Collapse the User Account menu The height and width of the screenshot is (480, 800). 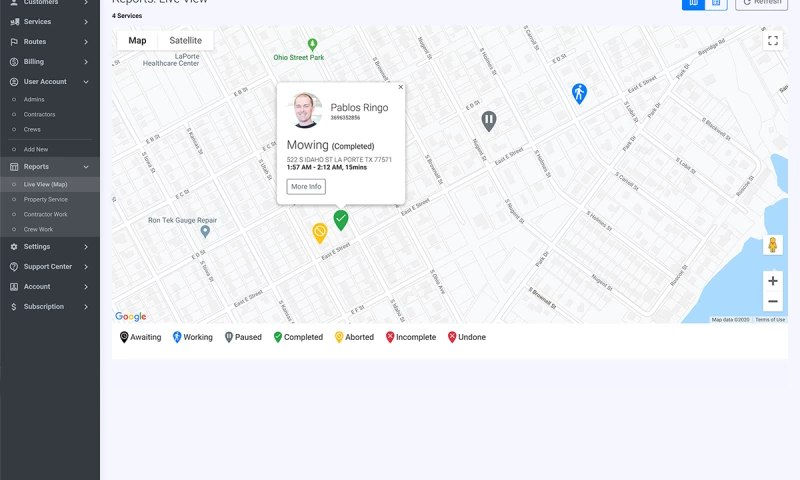49,82
